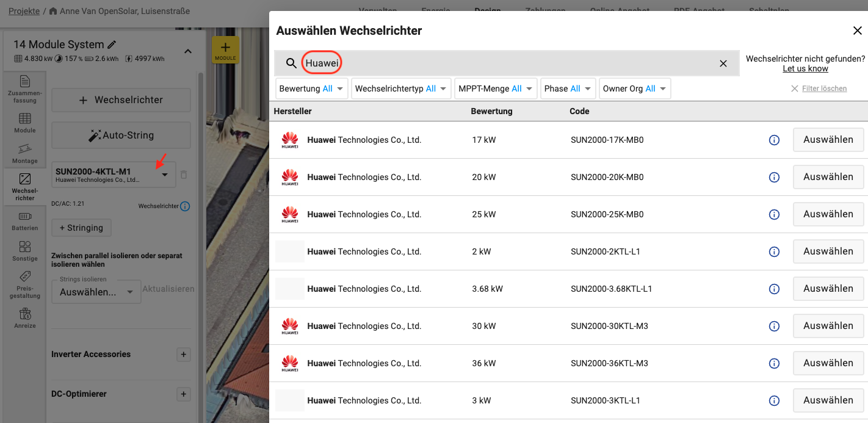Click the Huawei logo in the 30 kW row
The image size is (868, 423).
[x=290, y=327]
